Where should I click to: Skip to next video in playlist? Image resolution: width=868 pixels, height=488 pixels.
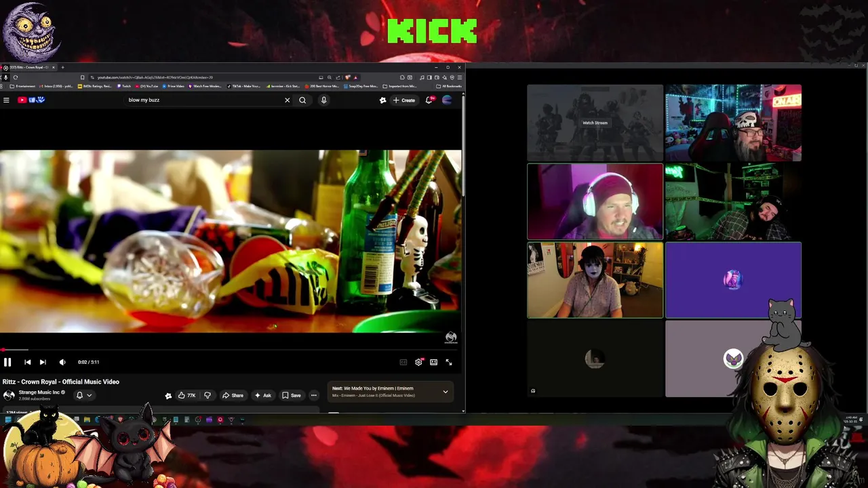[x=43, y=362]
